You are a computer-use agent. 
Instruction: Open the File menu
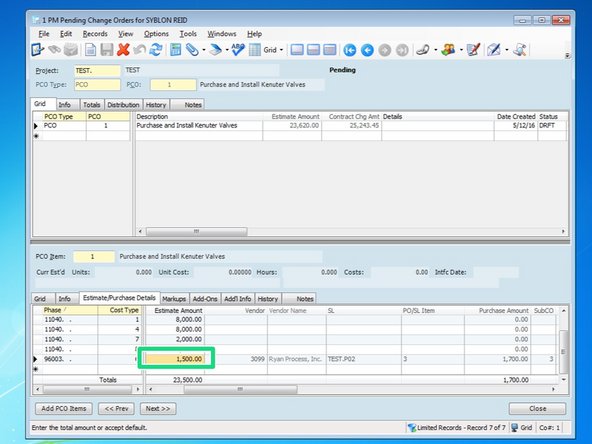(44, 34)
